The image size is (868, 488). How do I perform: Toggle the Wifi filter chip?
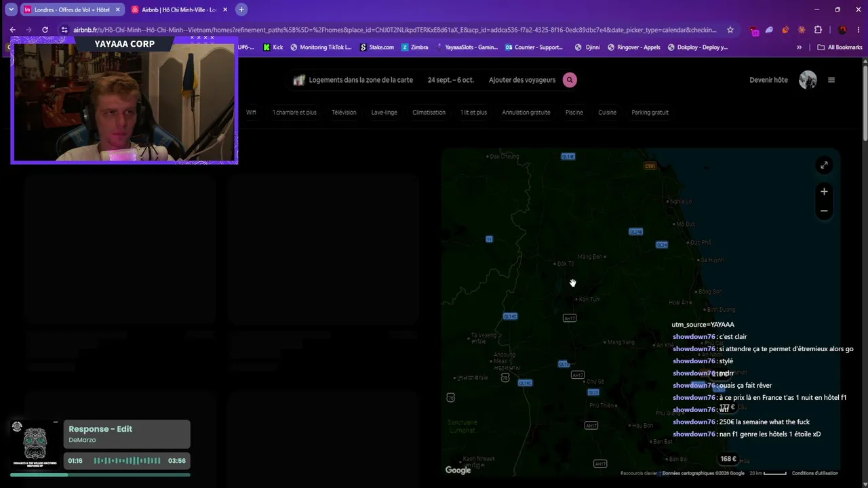251,113
